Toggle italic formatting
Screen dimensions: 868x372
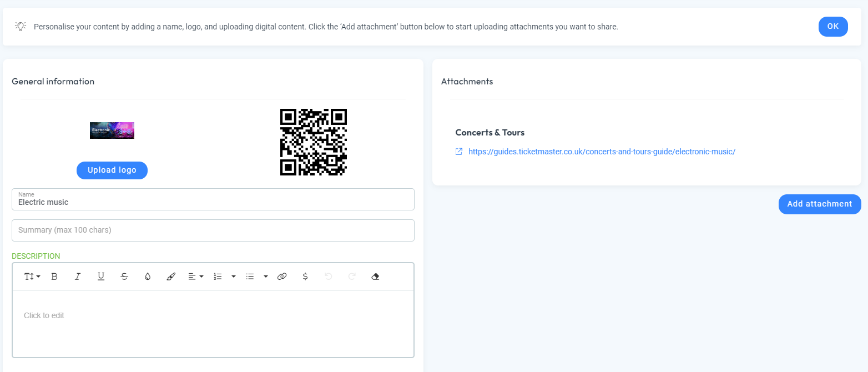tap(78, 276)
